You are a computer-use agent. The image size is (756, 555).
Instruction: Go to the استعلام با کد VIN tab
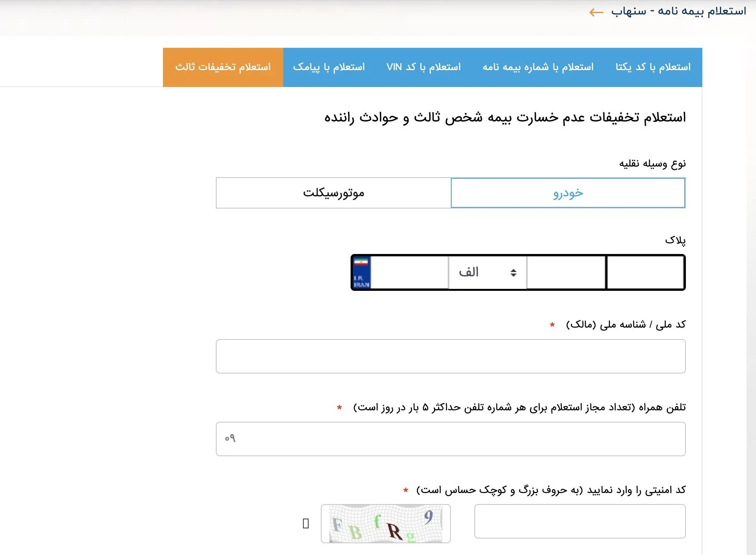[x=423, y=67]
